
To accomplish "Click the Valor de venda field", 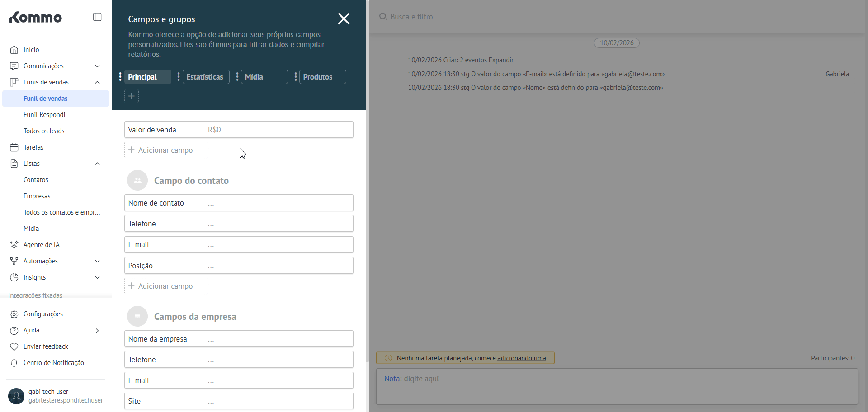I will point(239,130).
